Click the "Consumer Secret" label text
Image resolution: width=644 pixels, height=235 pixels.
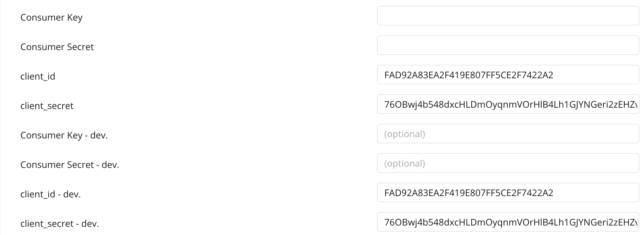[x=57, y=47]
